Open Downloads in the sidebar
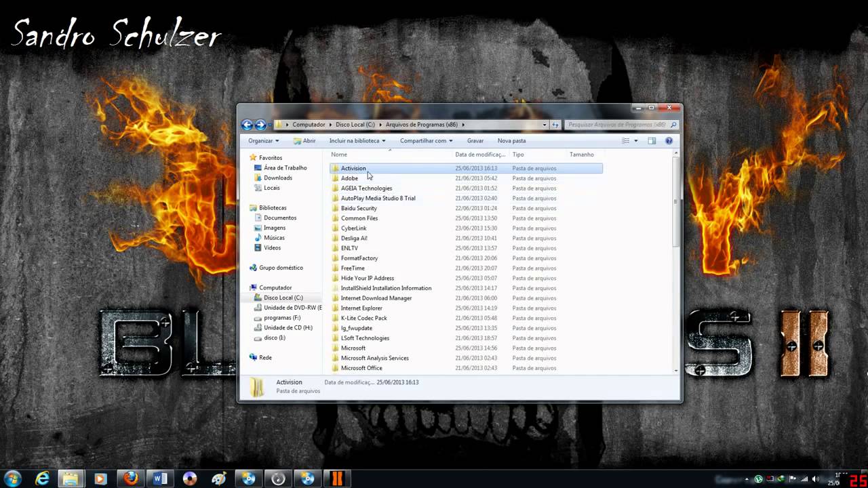Screen dimensions: 868x488 278,178
